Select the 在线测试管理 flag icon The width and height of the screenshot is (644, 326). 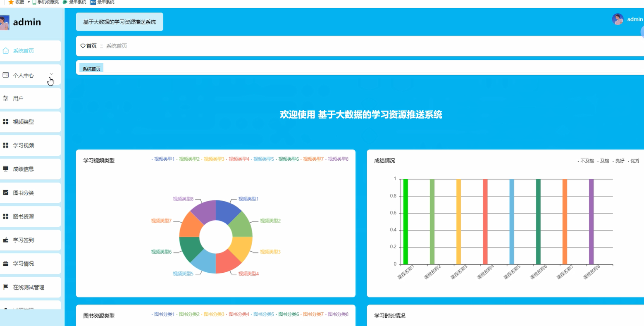point(5,287)
